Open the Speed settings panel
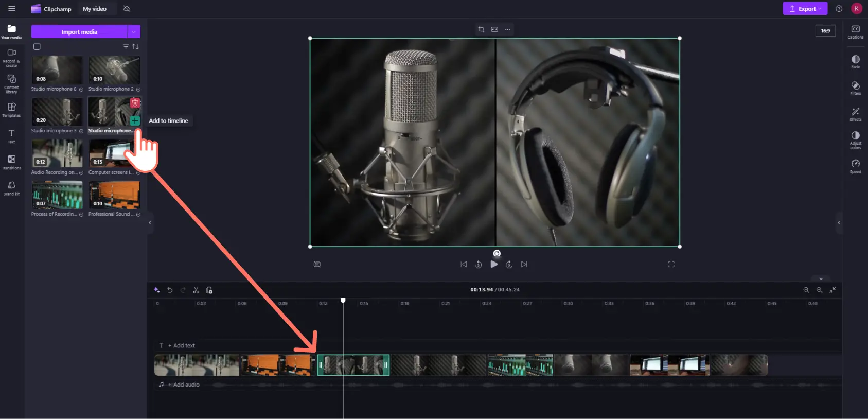This screenshot has height=419, width=868. click(855, 166)
